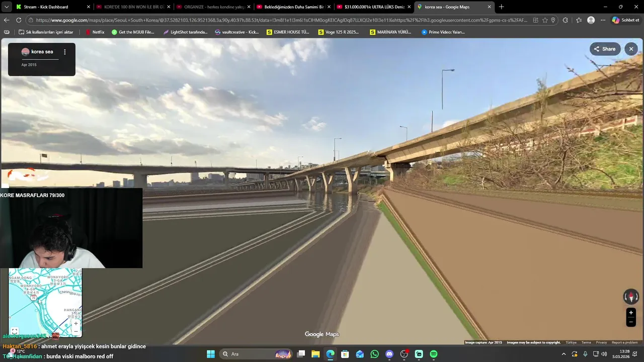Image resolution: width=644 pixels, height=362 pixels.
Task: Click the microphone tray icon
Action: [585, 354]
